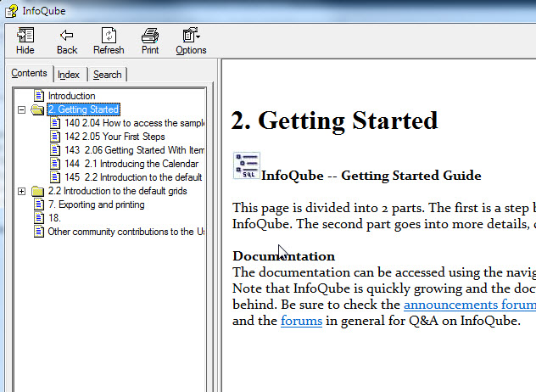Click page icon of 145 2.2 topic
Image resolution: width=536 pixels, height=392 pixels.
(x=55, y=177)
